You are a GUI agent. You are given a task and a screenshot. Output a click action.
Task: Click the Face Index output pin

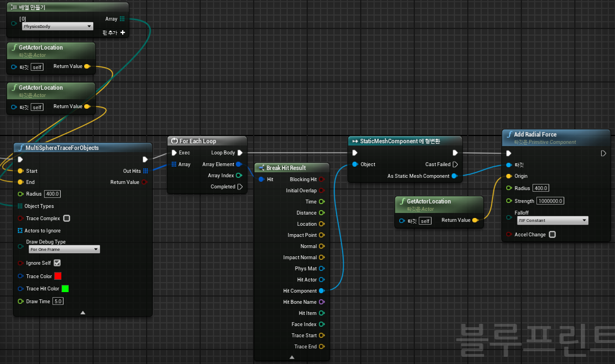click(x=322, y=324)
